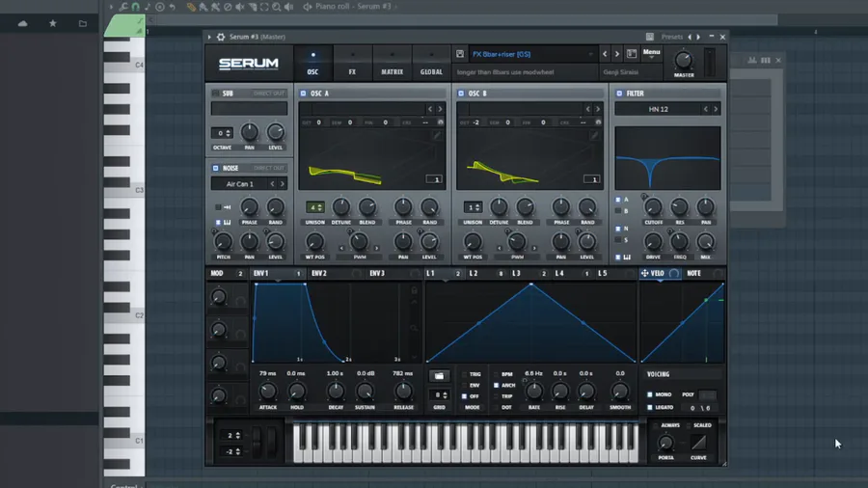Click the MASTER volume knob
868x488 pixels.
(x=684, y=61)
